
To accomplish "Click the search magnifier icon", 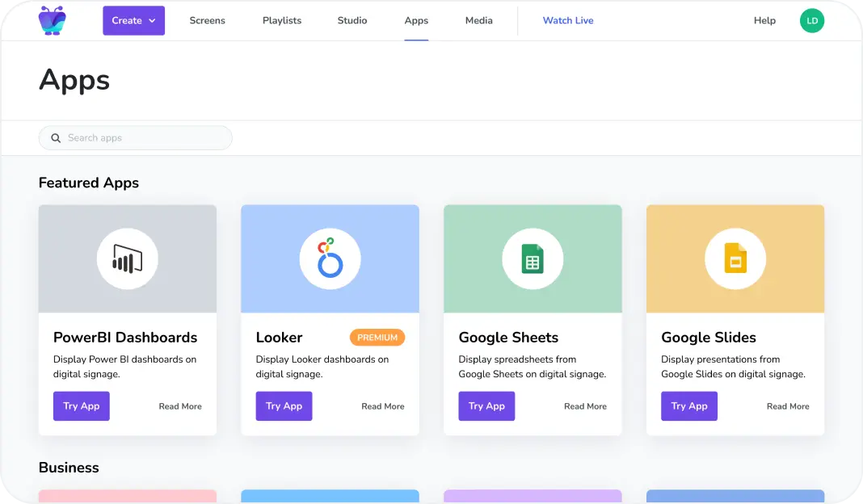I will pyautogui.click(x=56, y=138).
